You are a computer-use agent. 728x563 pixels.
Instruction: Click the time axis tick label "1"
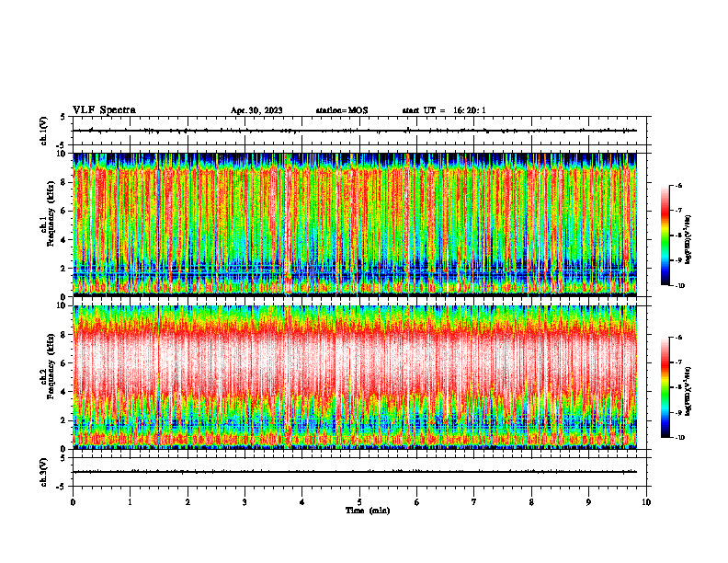130,502
